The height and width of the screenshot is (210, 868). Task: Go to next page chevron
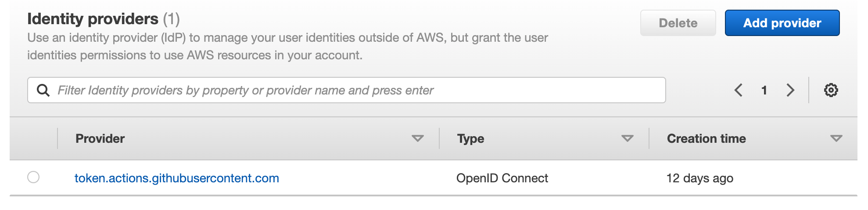click(790, 90)
